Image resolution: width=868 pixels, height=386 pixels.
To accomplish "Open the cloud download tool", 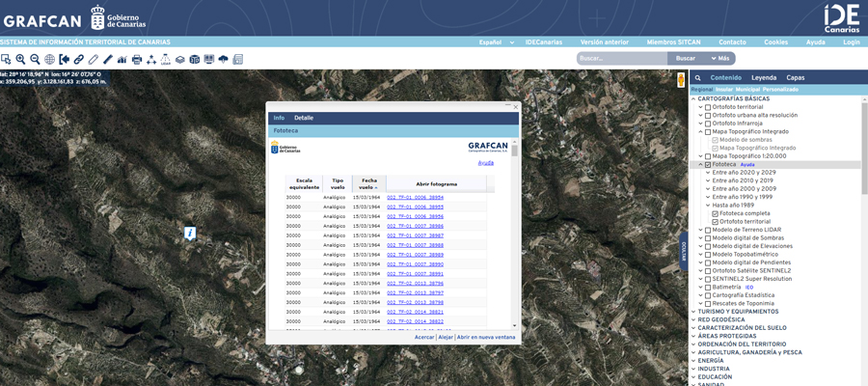I will 224,59.
